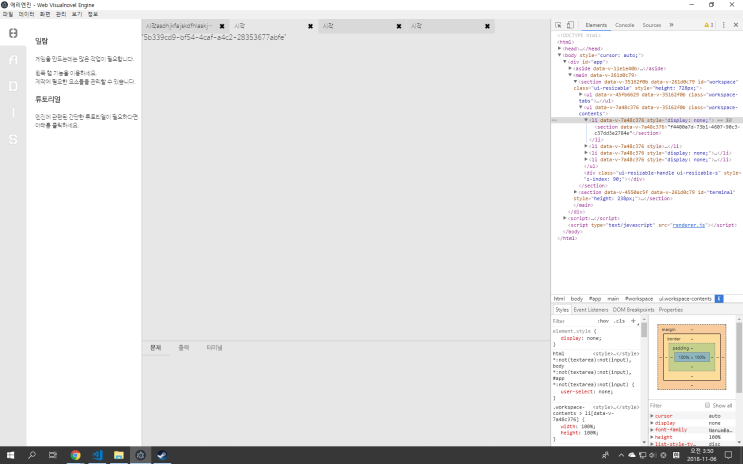The height and width of the screenshot is (464, 743).
Task: Select the 'D' icon in the left sidebar
Action: pos(13,86)
